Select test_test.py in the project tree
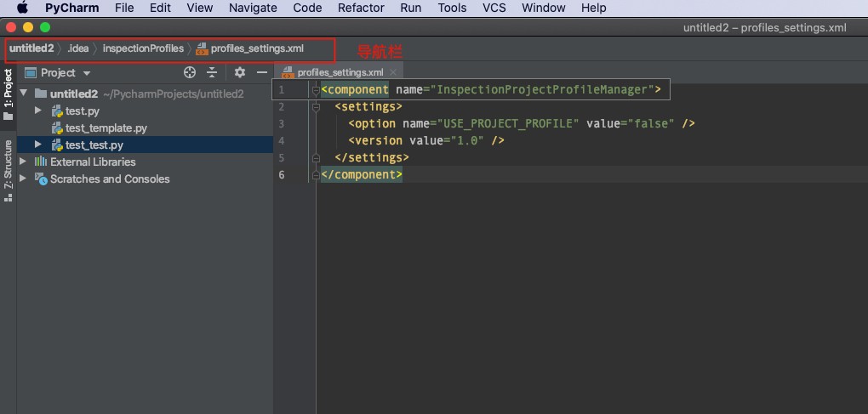868x414 pixels. click(94, 145)
